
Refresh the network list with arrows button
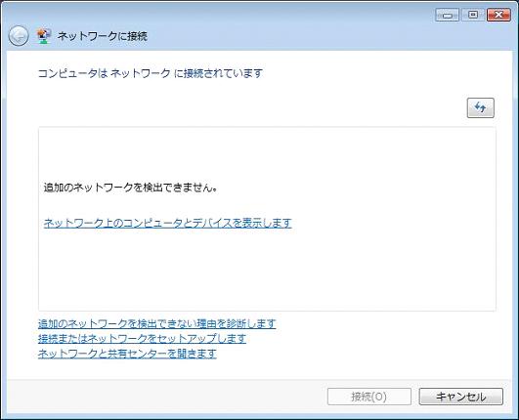(480, 107)
